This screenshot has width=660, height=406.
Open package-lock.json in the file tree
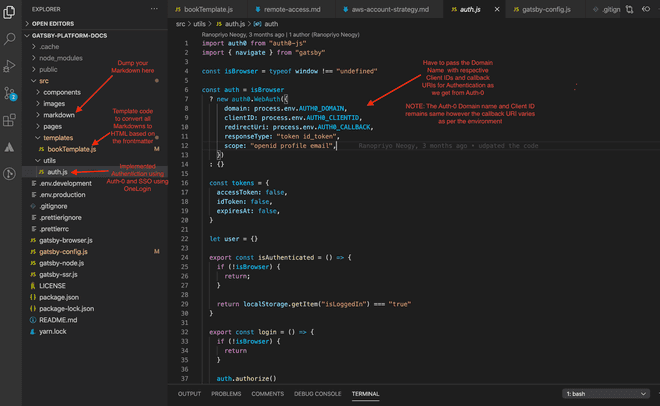pos(67,308)
